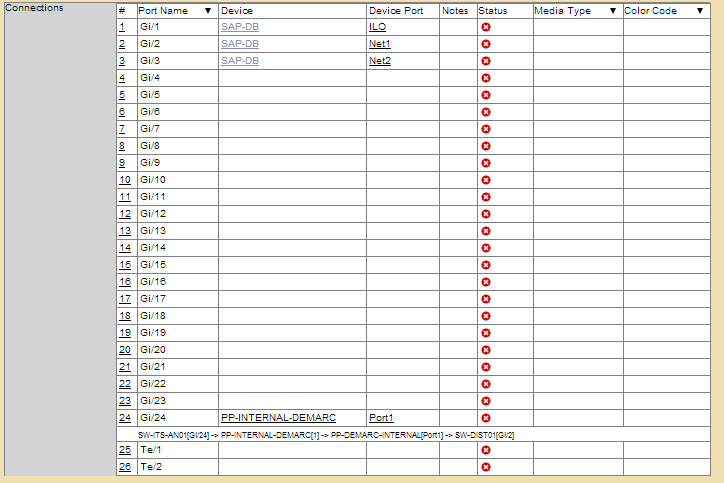The image size is (724, 483).
Task: Open the Color Code column dropdown arrow
Action: coord(700,11)
